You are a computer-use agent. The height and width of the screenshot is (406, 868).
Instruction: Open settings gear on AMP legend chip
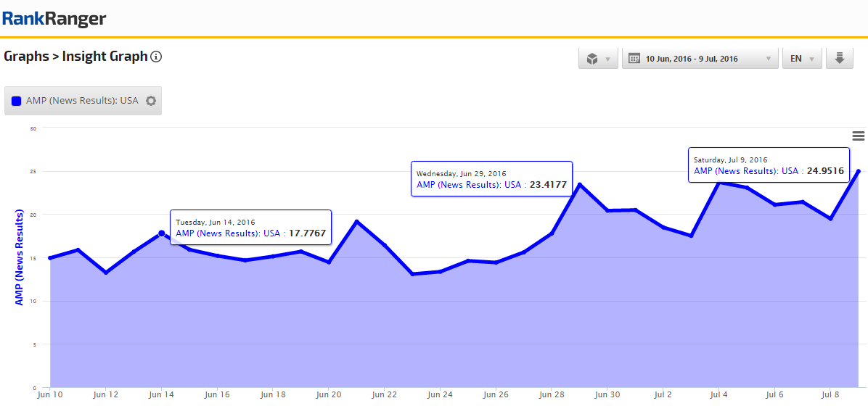(x=151, y=101)
